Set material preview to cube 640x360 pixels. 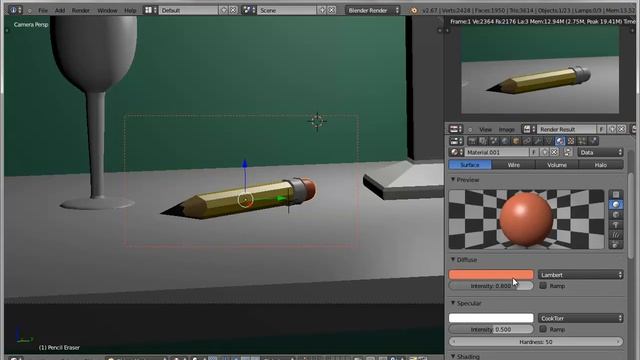tap(616, 215)
